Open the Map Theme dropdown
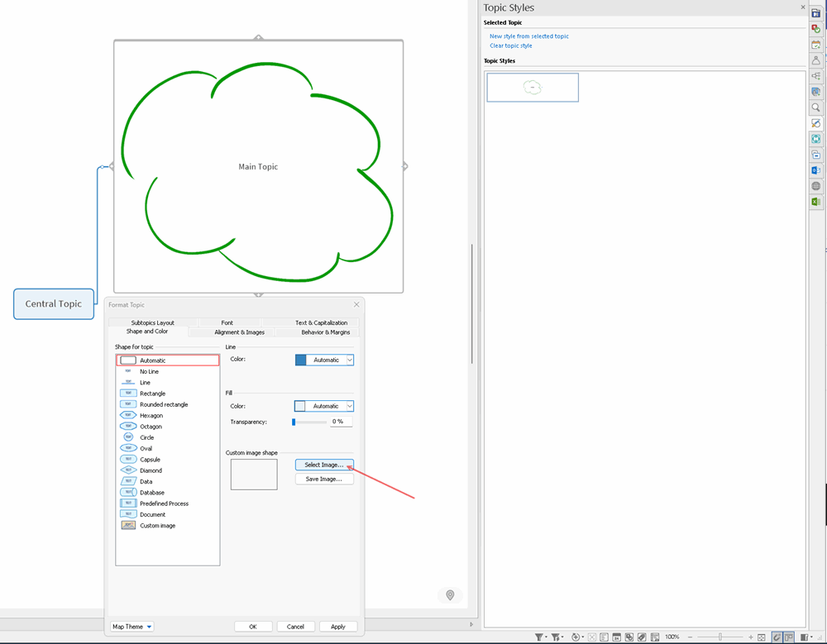The image size is (827, 644). tap(132, 627)
